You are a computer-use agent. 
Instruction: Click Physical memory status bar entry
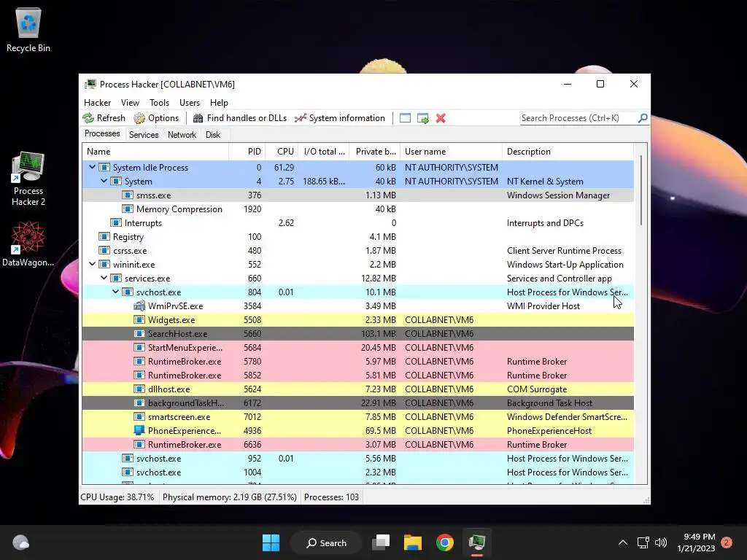click(230, 497)
